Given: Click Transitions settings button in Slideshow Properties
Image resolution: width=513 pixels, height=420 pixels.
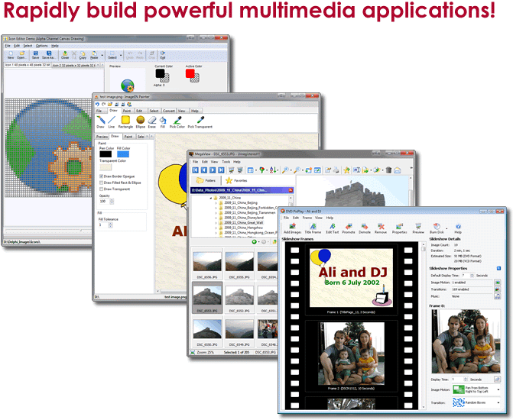Looking at the screenshot, I should point(497,289).
